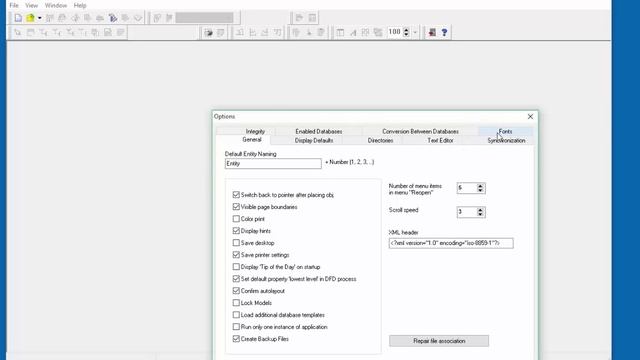The image size is (640, 360).
Task: Click the Default Entity Naming text field
Action: pyautogui.click(x=273, y=163)
